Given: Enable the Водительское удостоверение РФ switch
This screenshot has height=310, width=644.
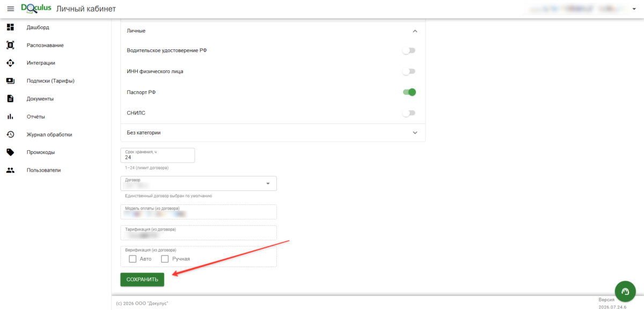Looking at the screenshot, I should pos(409,50).
